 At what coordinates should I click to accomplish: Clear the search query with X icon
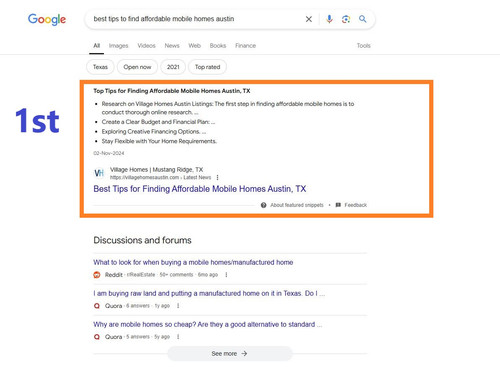[309, 19]
